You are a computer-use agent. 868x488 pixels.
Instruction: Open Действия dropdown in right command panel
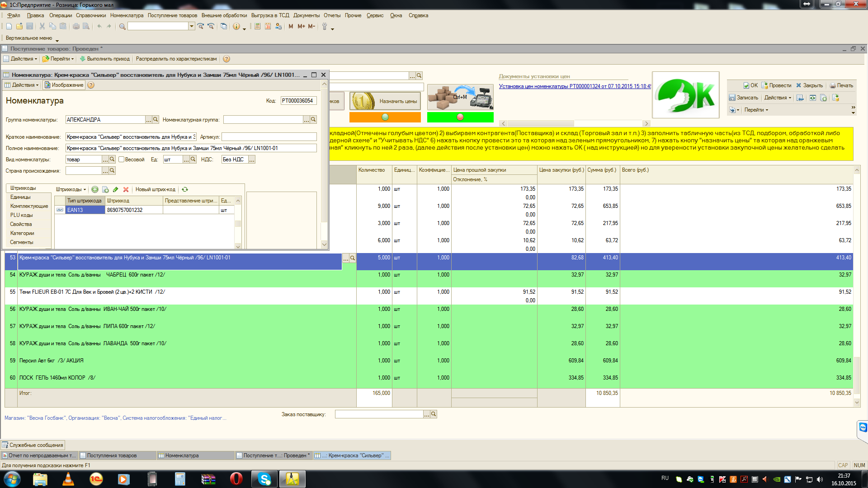click(778, 98)
